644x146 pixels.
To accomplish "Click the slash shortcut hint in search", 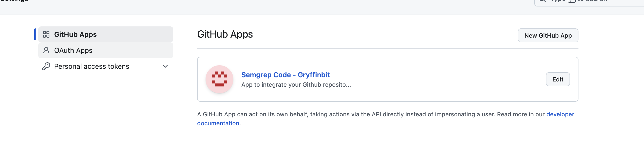I will coord(572,1).
